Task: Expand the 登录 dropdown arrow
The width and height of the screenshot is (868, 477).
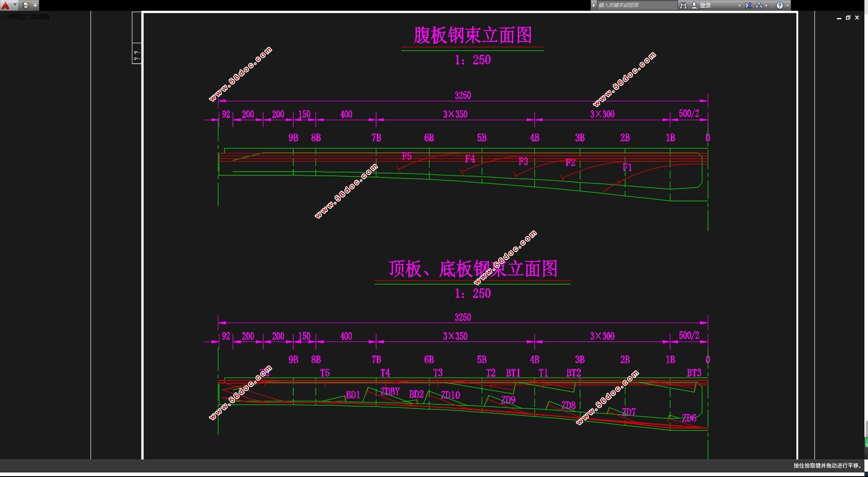Action: pos(739,5)
